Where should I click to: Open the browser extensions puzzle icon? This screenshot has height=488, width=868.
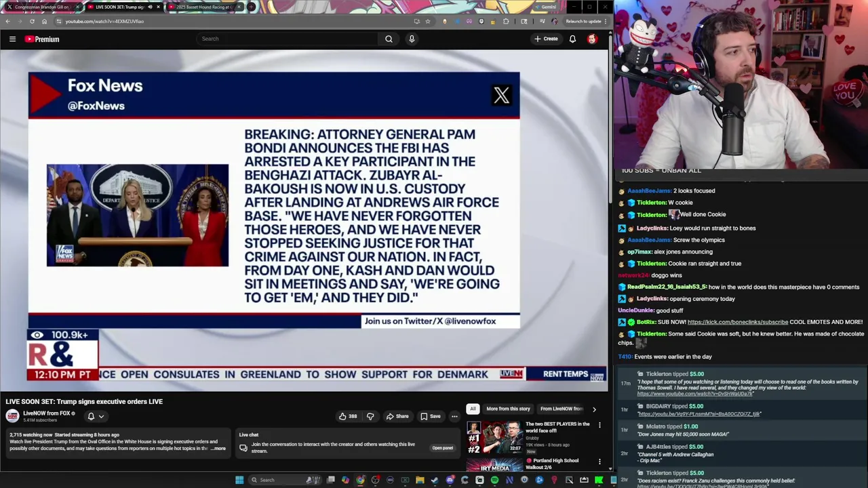[506, 21]
